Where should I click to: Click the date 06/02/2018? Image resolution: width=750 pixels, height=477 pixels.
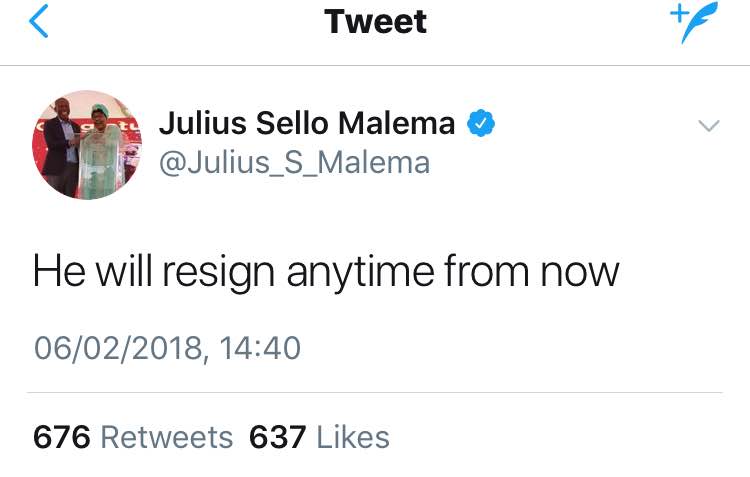113,347
